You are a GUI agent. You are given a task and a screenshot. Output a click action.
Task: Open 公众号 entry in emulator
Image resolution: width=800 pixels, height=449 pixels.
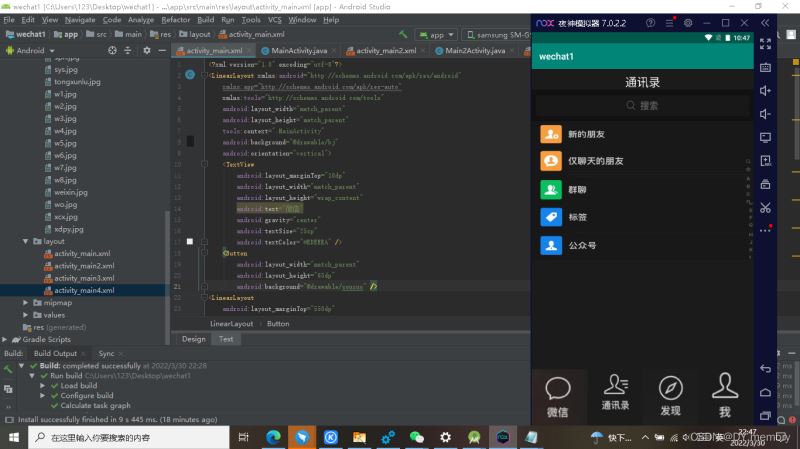(x=642, y=245)
